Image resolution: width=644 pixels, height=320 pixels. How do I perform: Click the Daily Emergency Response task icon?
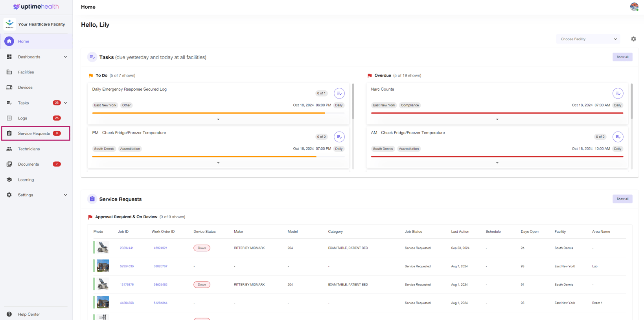[x=339, y=93]
